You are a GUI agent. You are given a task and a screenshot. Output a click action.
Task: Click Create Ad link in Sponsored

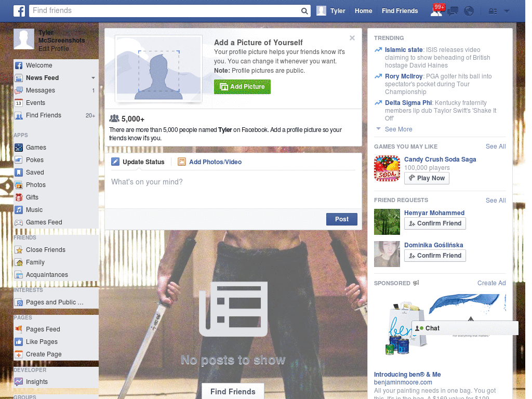(x=491, y=283)
